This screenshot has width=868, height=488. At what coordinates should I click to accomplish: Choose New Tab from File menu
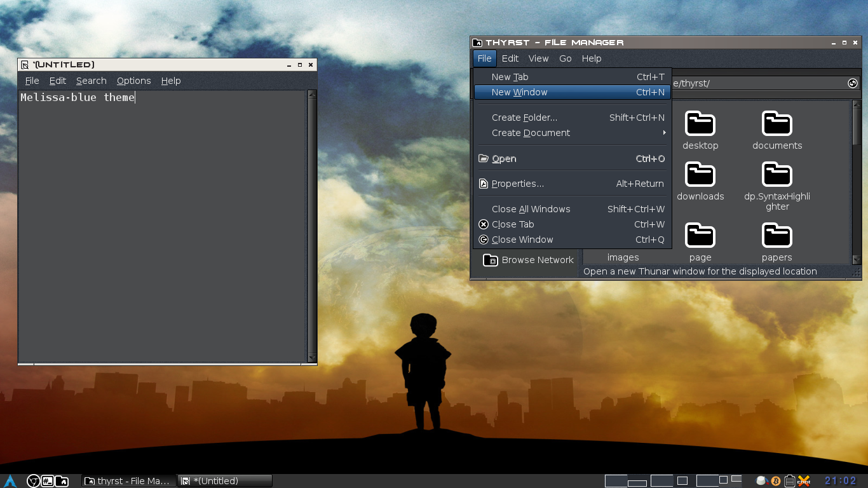pyautogui.click(x=573, y=77)
